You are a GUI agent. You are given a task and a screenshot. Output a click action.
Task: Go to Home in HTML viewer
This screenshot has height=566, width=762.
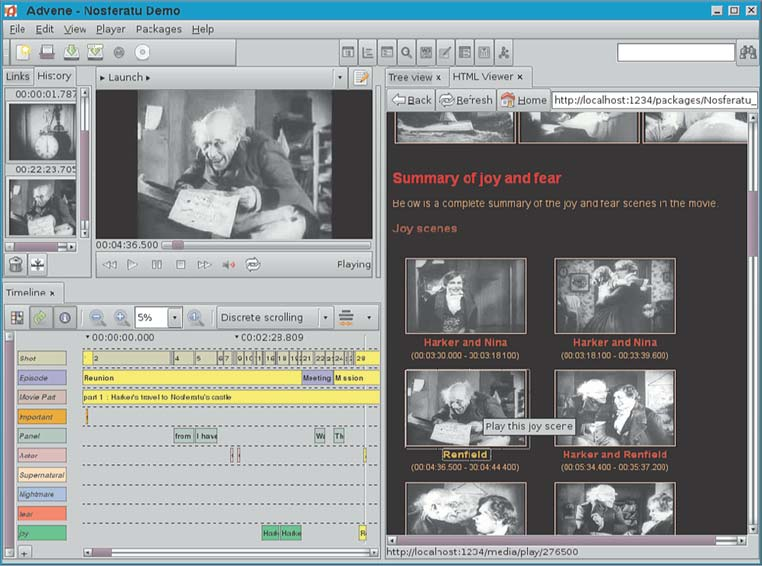[523, 100]
